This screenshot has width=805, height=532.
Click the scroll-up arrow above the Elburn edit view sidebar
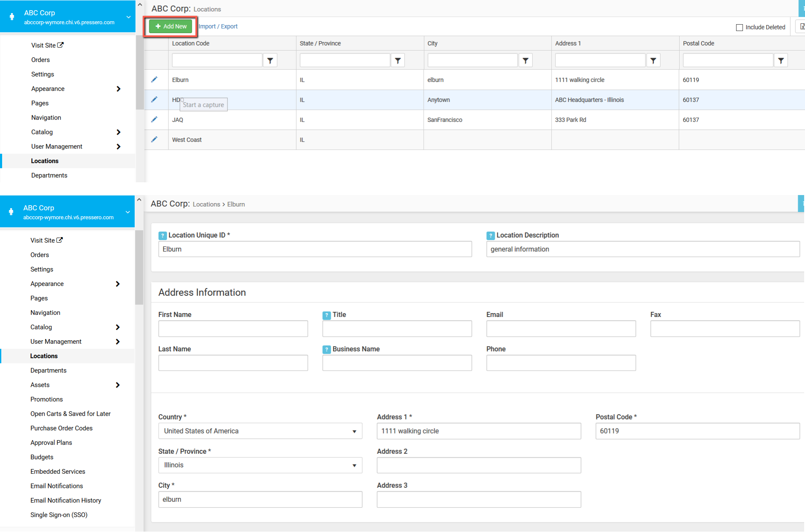(139, 199)
